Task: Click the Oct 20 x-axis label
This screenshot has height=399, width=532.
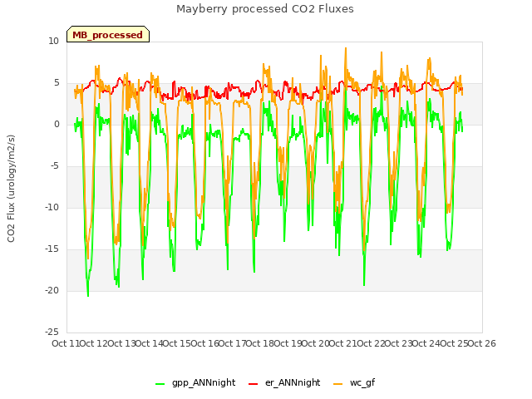Action: tap(315, 343)
